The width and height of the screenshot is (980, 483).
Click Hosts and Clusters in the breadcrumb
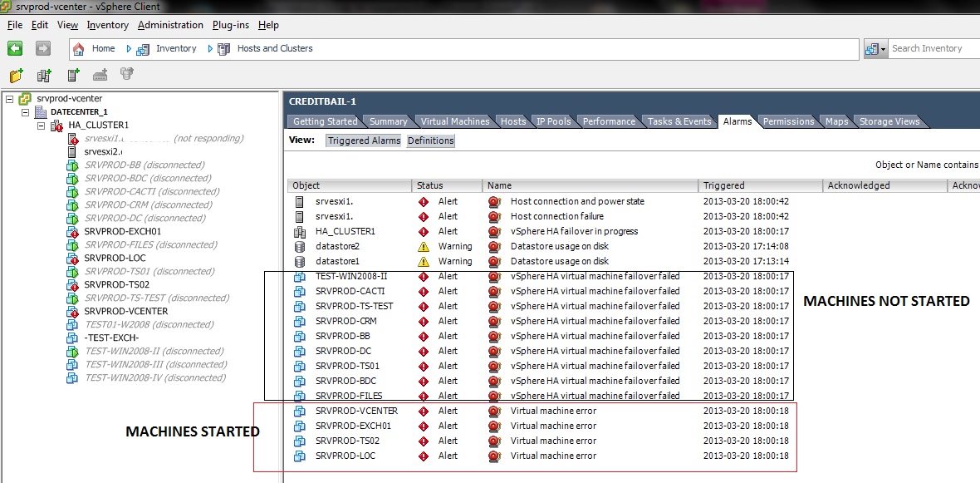275,48
